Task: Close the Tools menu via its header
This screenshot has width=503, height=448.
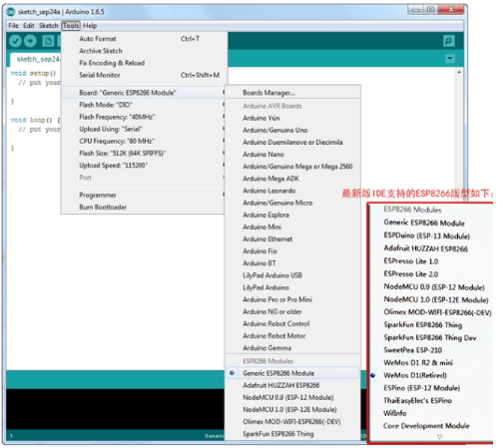Action: (x=71, y=26)
